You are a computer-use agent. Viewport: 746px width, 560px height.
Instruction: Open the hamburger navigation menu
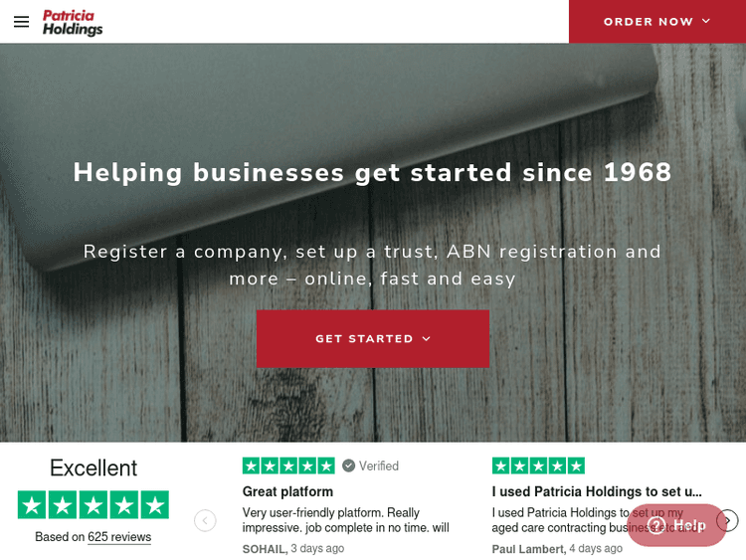pyautogui.click(x=21, y=22)
